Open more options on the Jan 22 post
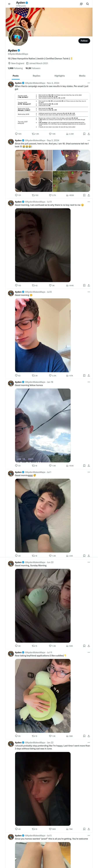The image size is (98, 868). 89,742
